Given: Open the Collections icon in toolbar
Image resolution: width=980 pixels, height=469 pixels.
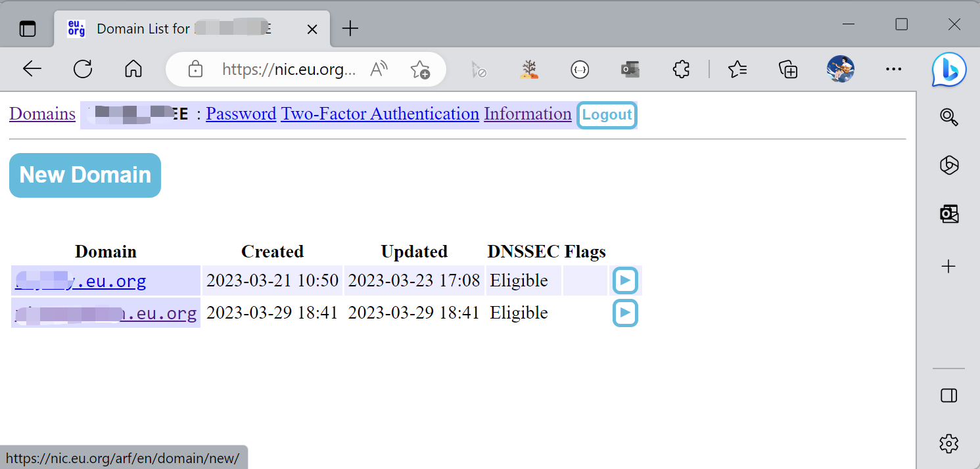Looking at the screenshot, I should (787, 69).
